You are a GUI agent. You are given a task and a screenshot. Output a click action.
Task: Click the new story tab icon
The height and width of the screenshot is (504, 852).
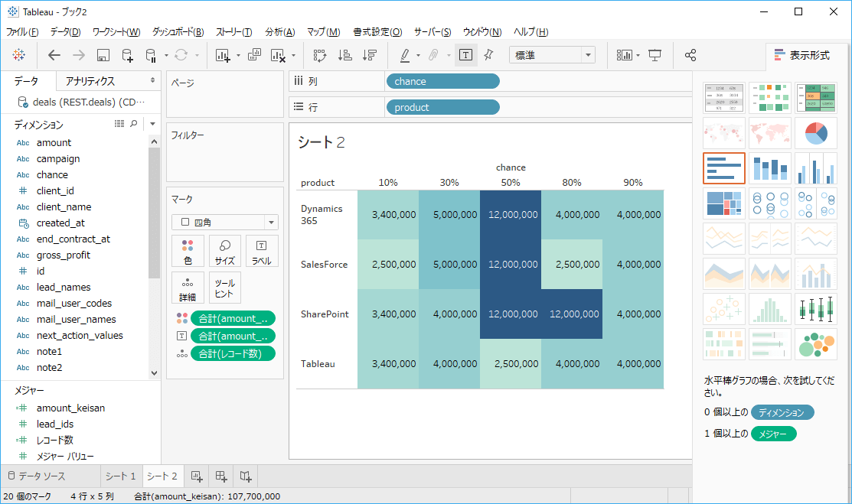(x=246, y=476)
